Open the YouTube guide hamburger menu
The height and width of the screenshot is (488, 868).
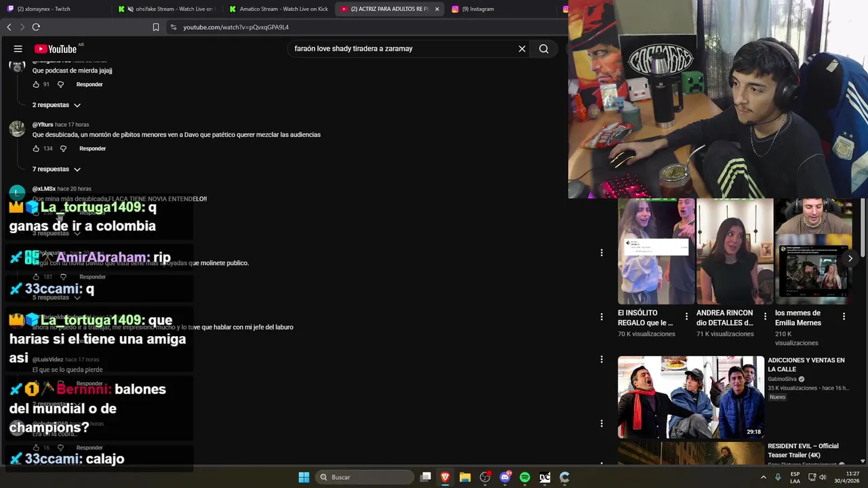click(x=18, y=49)
